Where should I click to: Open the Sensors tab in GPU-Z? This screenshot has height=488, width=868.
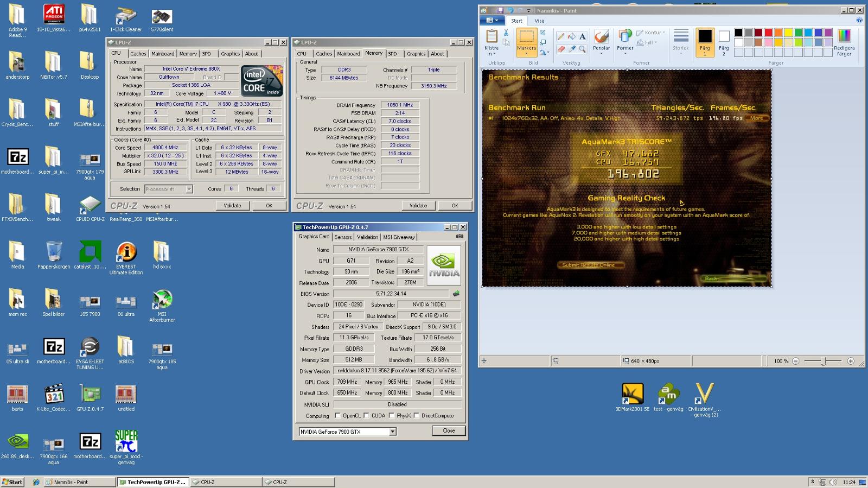pyautogui.click(x=343, y=237)
